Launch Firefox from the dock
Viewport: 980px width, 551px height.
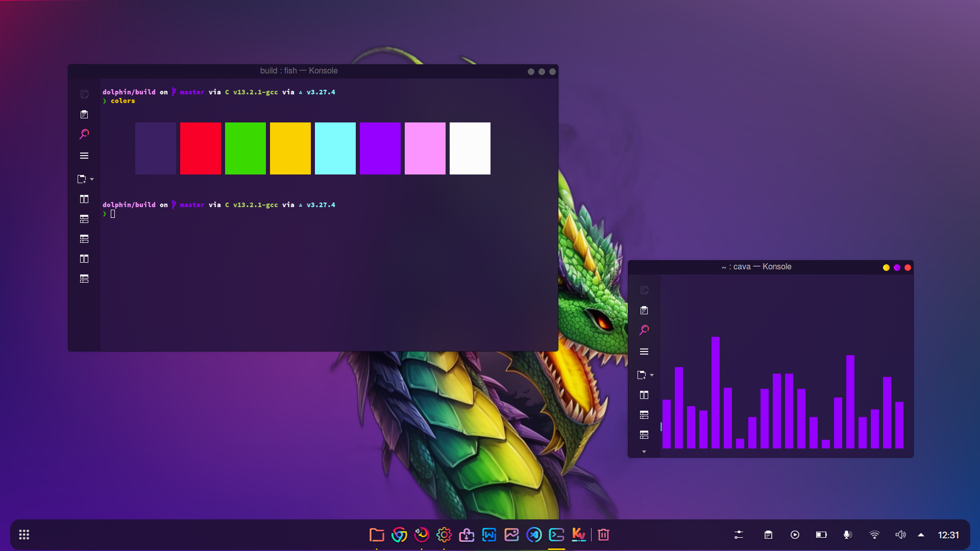(x=422, y=535)
